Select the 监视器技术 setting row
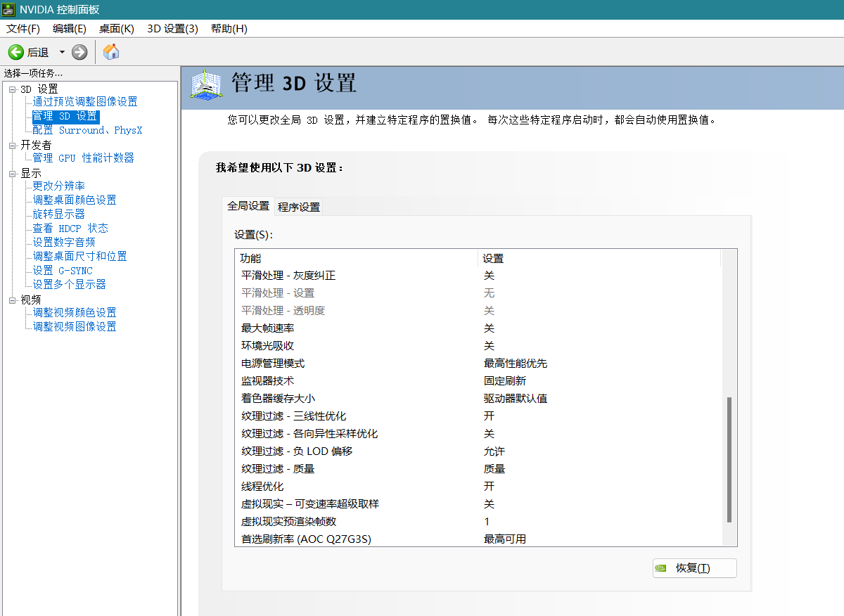 point(478,381)
